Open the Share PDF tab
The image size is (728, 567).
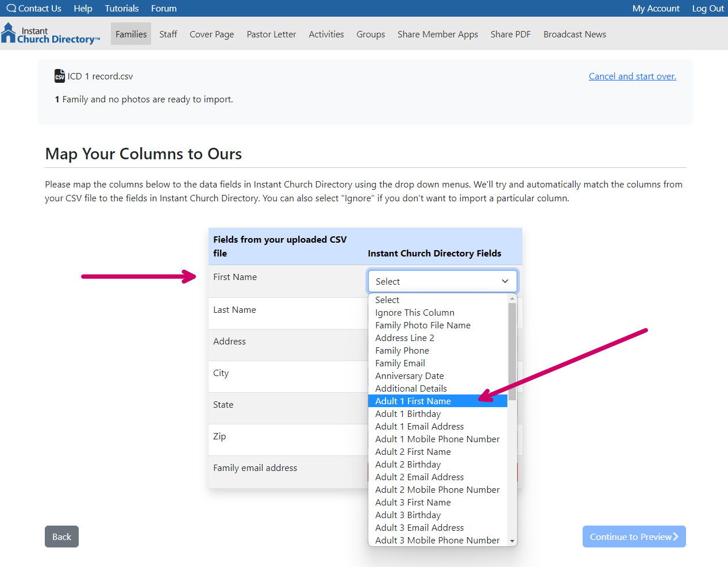click(x=511, y=34)
